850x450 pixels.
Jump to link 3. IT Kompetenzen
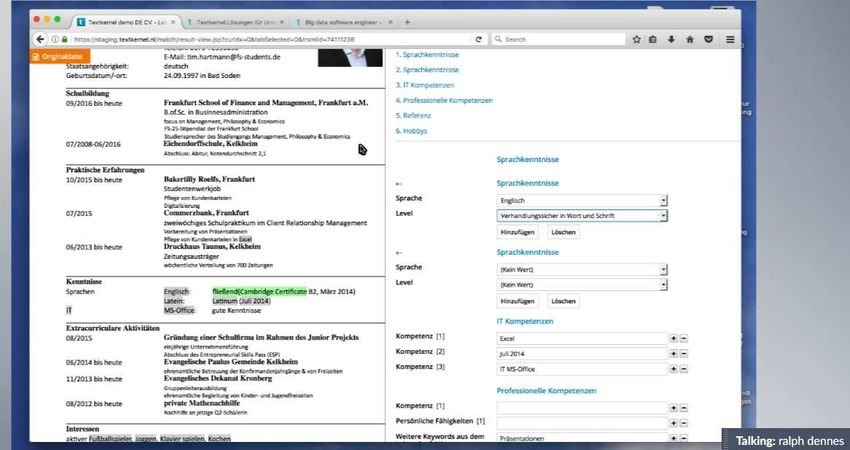tap(425, 85)
